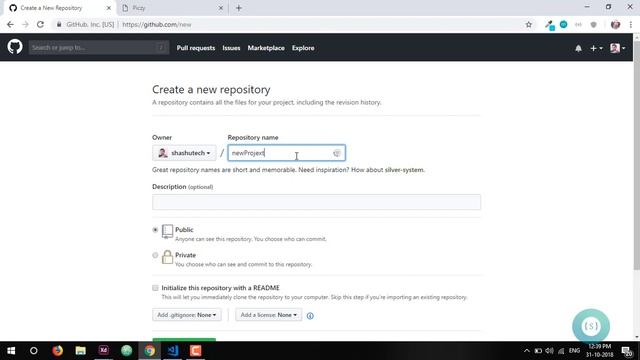Open the notifications bell
The height and width of the screenshot is (360, 640).
578,48
